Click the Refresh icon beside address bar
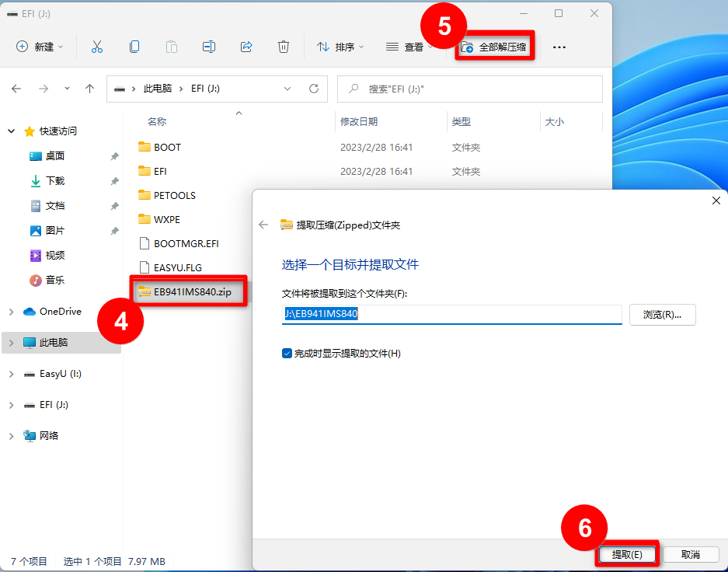The image size is (728, 572). click(314, 89)
